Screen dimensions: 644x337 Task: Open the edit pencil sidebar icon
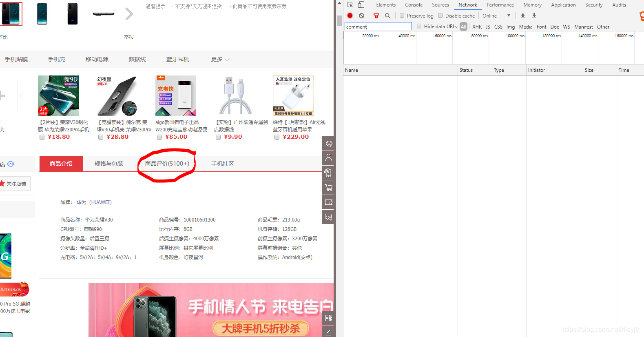coord(329,332)
